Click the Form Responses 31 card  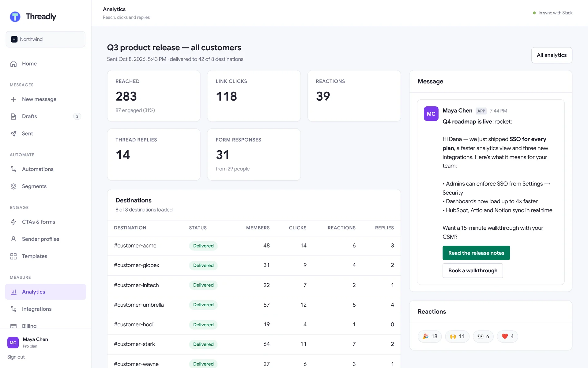[254, 155]
